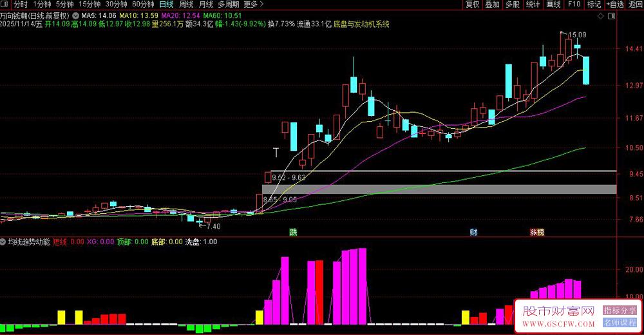Click the MA5: 14.06 label
This screenshot has width=644, height=335.
99,15
